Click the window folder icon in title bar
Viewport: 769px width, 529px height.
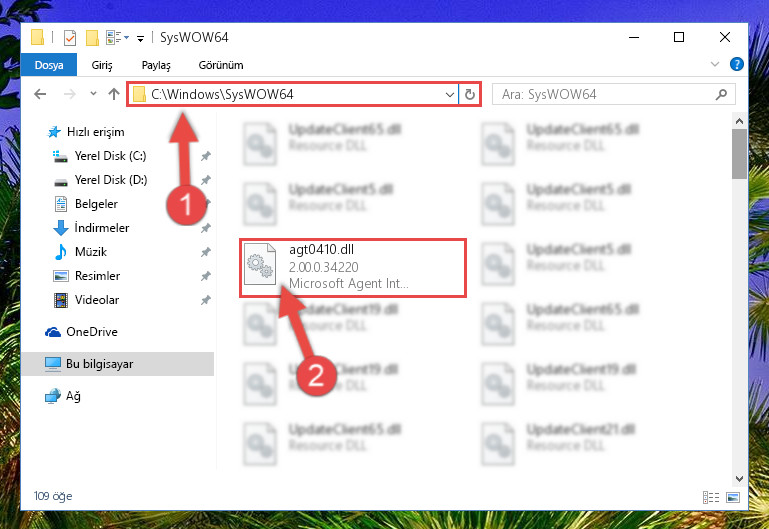(37, 38)
